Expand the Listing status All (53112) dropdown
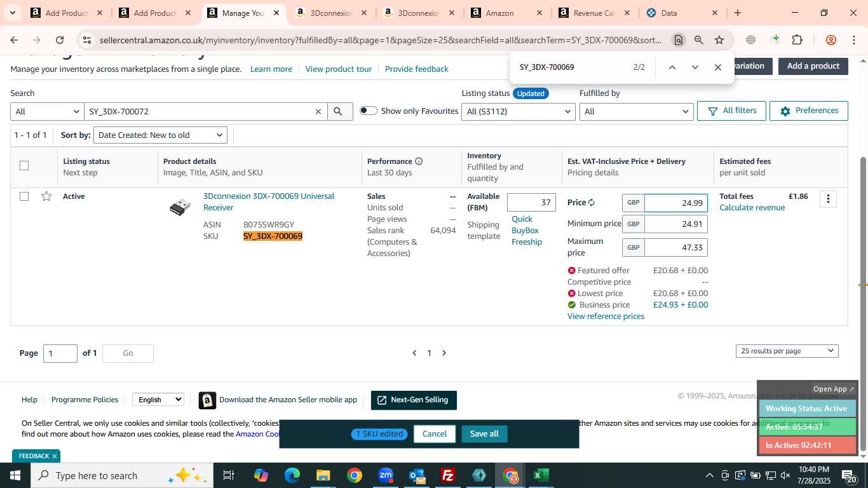Image resolution: width=868 pixels, height=488 pixels. click(x=519, y=111)
